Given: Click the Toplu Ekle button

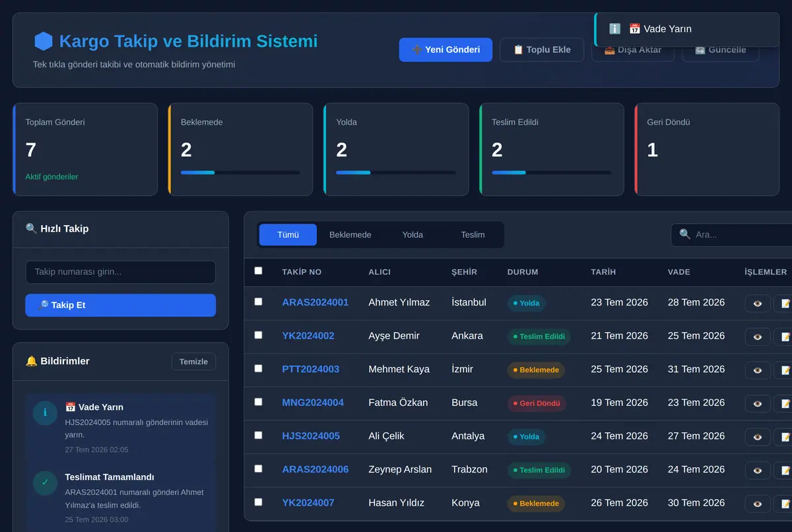Looking at the screenshot, I should pos(542,50).
